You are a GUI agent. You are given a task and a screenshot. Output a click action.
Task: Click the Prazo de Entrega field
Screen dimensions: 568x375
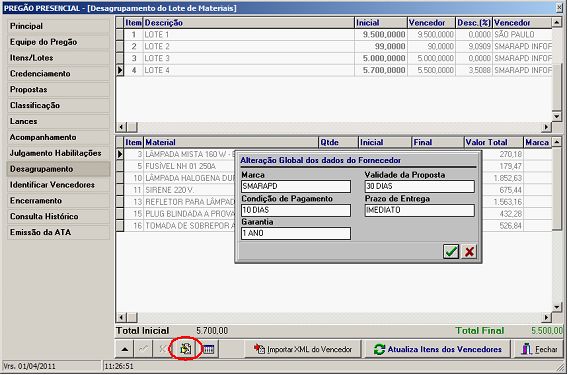[420, 210]
